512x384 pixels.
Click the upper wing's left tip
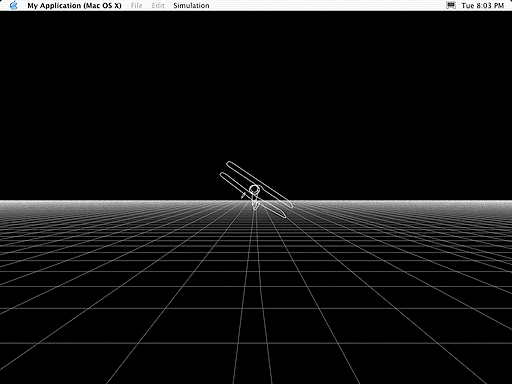point(229,164)
